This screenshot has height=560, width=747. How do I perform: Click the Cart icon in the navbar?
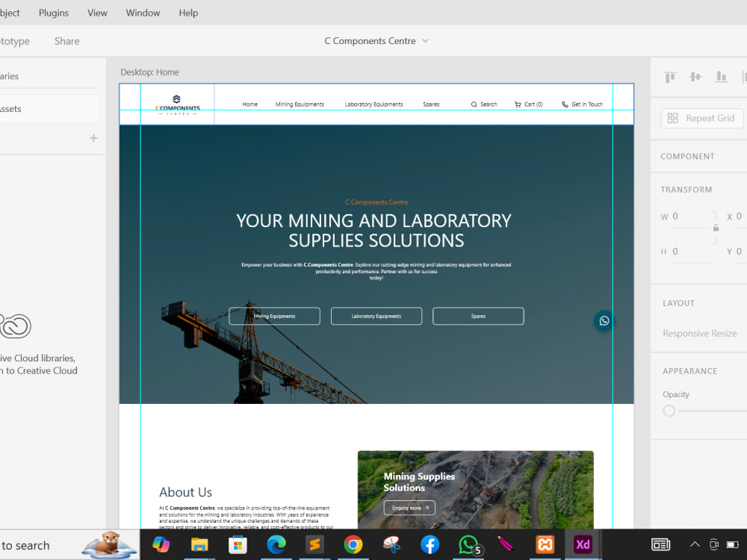(x=518, y=105)
